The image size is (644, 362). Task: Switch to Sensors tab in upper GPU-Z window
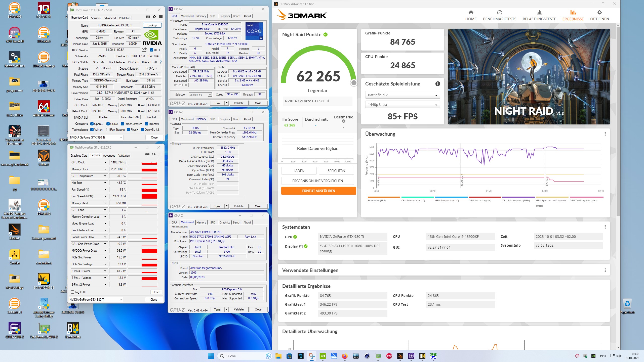[96, 18]
